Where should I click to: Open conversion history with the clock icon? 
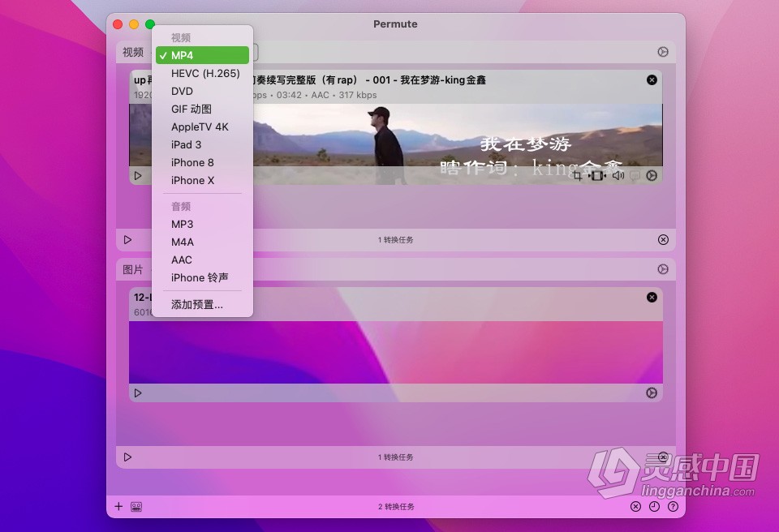click(654, 506)
